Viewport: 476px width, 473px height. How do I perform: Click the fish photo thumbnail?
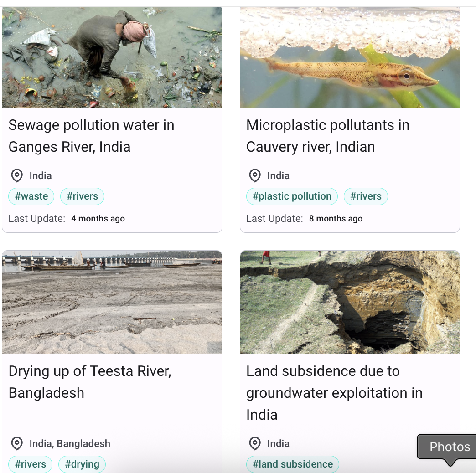(350, 57)
